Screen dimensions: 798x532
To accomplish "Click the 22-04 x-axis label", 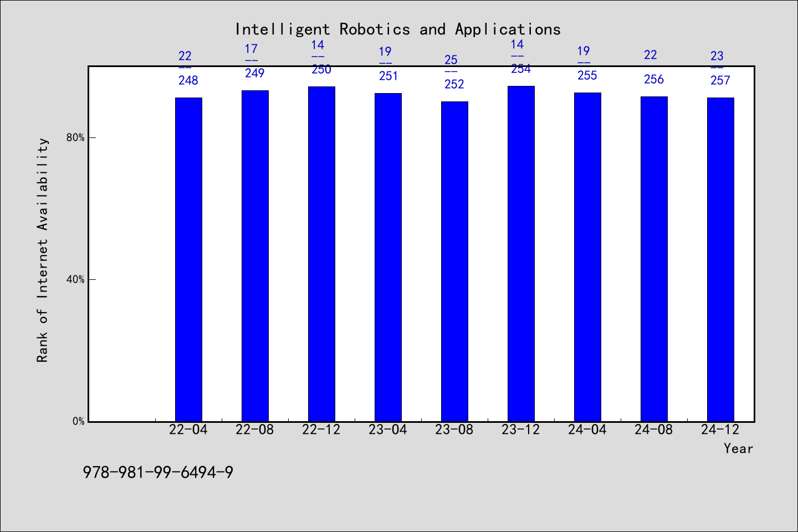I will [188, 430].
